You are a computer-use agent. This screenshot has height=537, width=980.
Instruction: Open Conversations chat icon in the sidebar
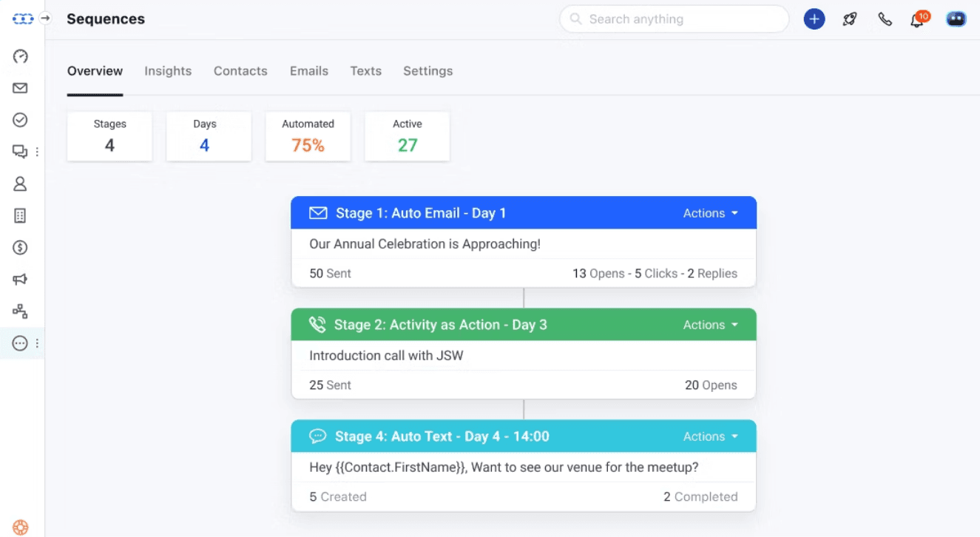click(20, 151)
